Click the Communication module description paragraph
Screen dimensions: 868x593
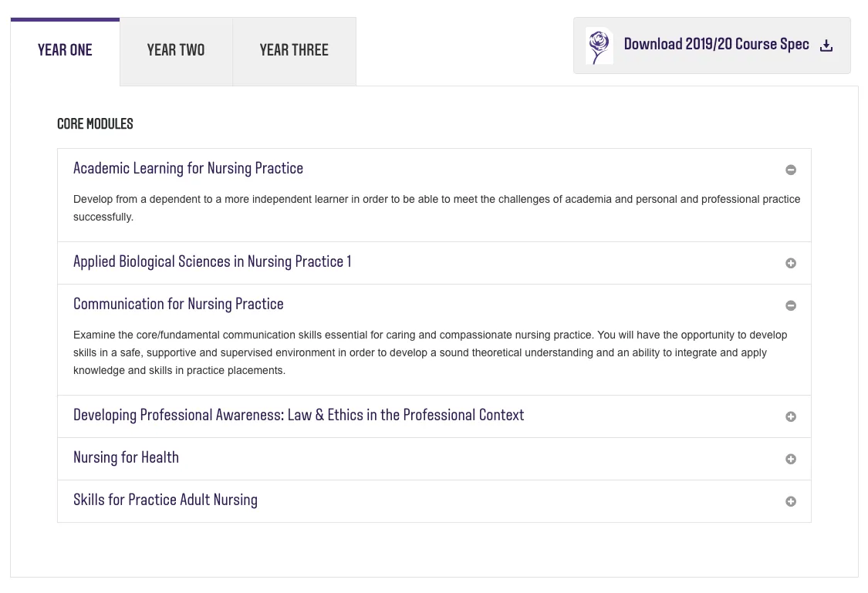[x=430, y=352]
